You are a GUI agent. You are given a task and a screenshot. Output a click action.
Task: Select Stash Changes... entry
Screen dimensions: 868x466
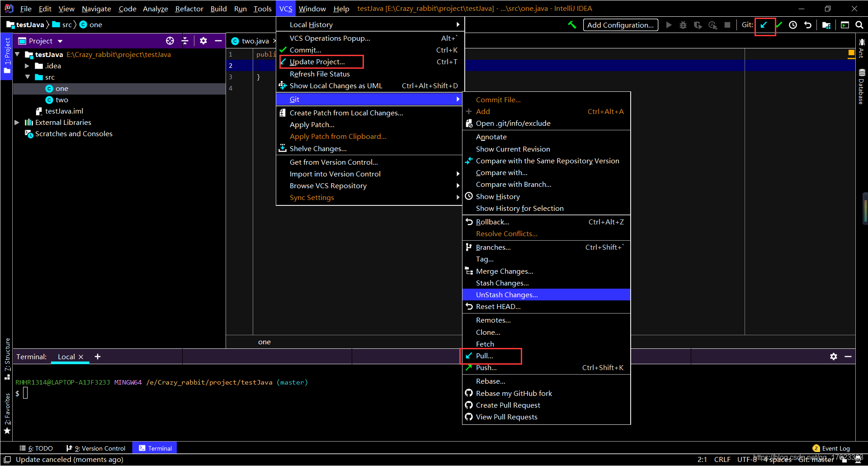(546, 283)
